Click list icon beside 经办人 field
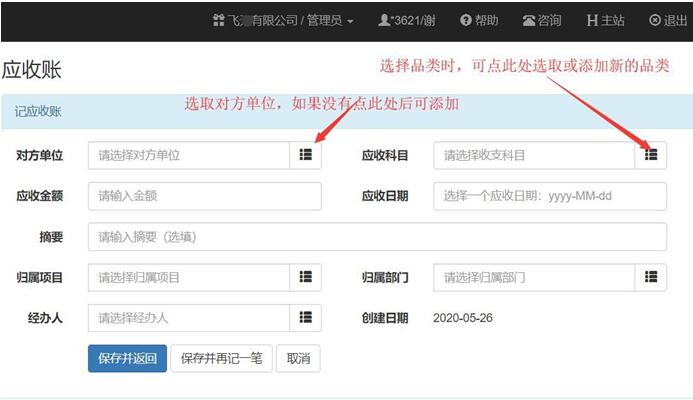The height and width of the screenshot is (400, 693). click(x=306, y=318)
